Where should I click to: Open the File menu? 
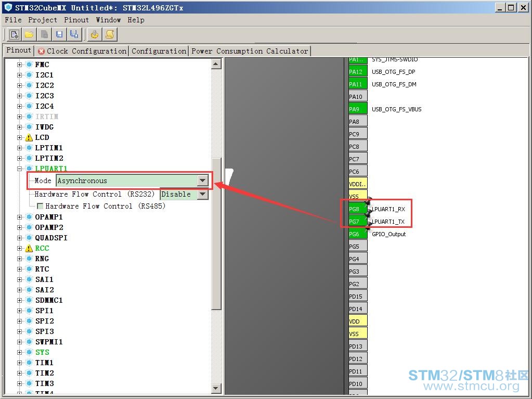tap(13, 20)
